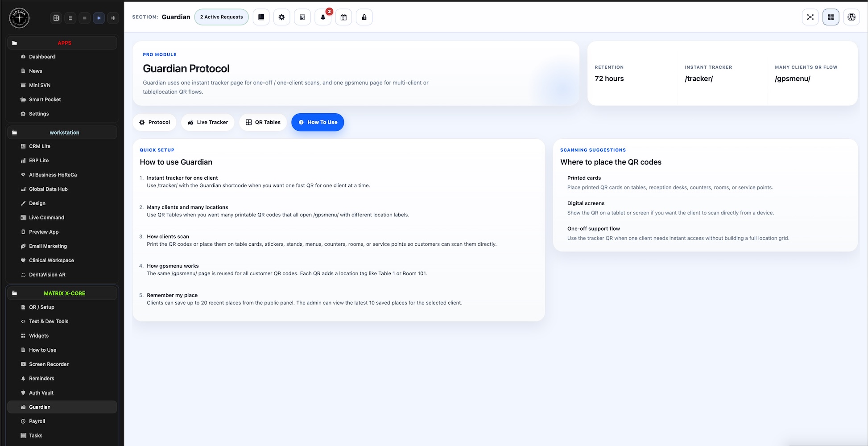Click the /gpsmenu/ QR flow value

(x=793, y=78)
